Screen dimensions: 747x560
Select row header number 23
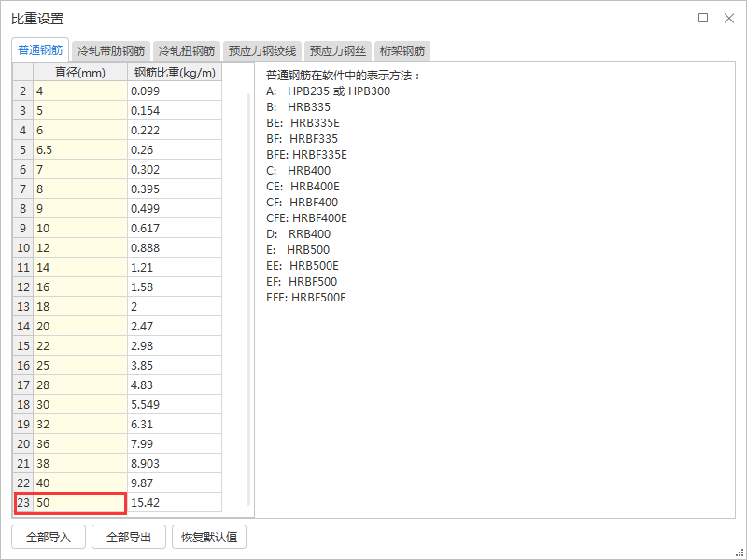22,503
